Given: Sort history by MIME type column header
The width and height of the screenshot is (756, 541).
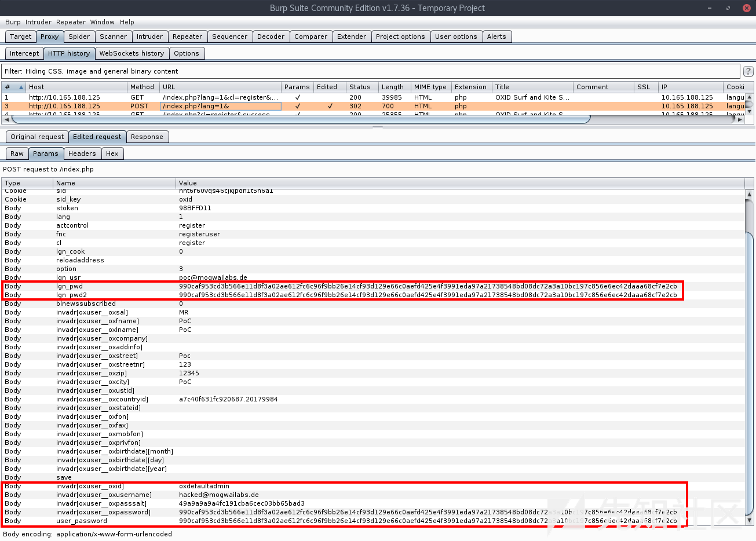Looking at the screenshot, I should tap(432, 87).
